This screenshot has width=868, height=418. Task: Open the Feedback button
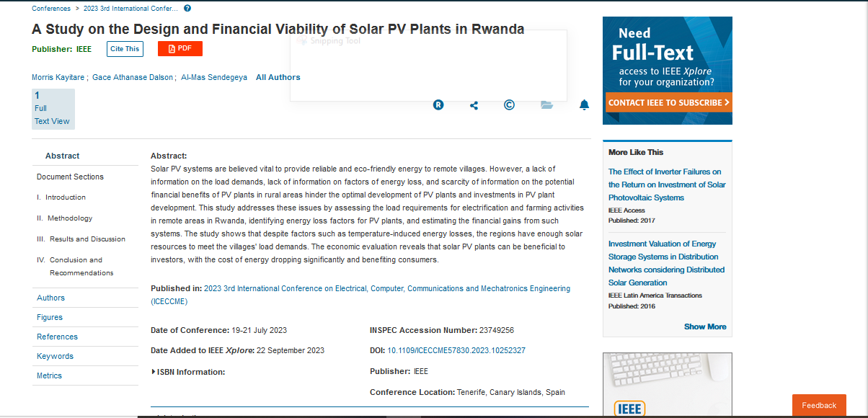coord(818,405)
